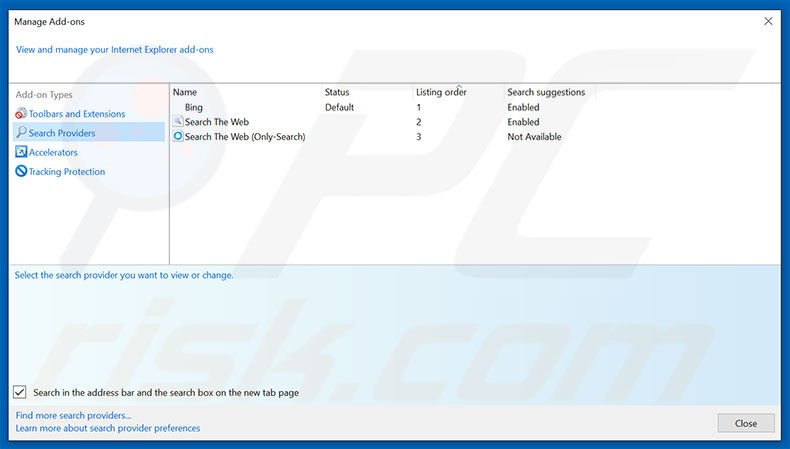790x449 pixels.
Task: Toggle search in the address bar checkbox
Action: pyautogui.click(x=21, y=393)
